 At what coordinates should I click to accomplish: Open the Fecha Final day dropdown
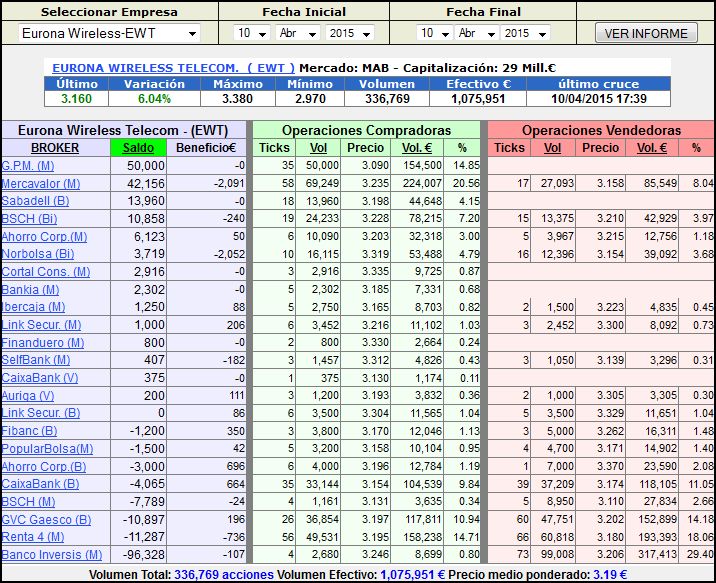tap(434, 33)
